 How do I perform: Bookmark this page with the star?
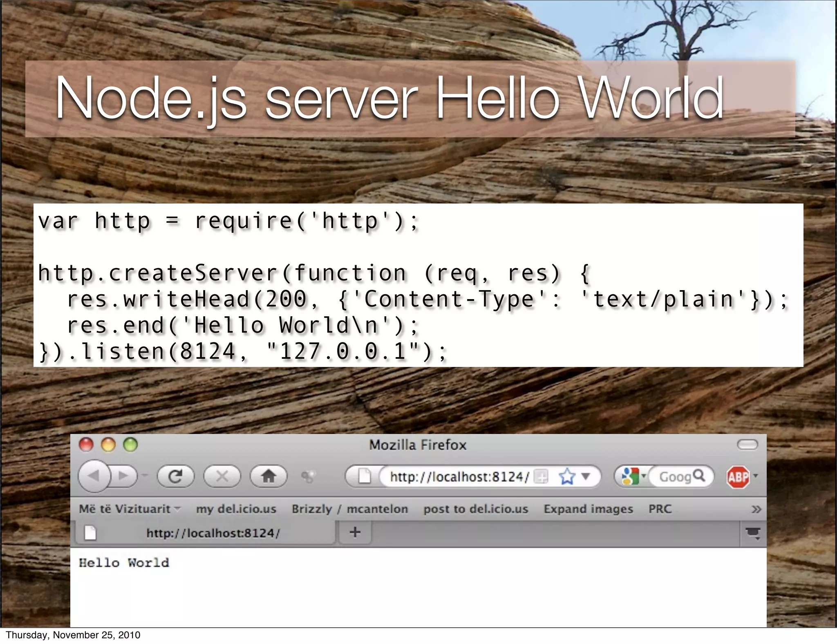(x=567, y=476)
